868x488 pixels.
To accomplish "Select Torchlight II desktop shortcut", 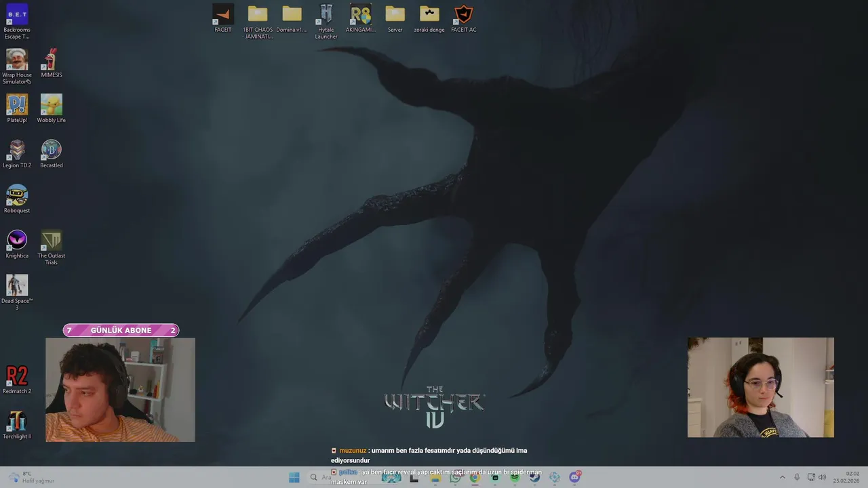I will [x=17, y=426].
